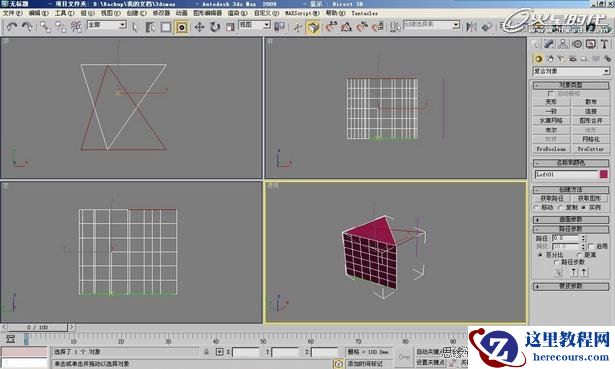Select the Select and Rotate tool
Screen dimensions: 615x369
click(215, 27)
